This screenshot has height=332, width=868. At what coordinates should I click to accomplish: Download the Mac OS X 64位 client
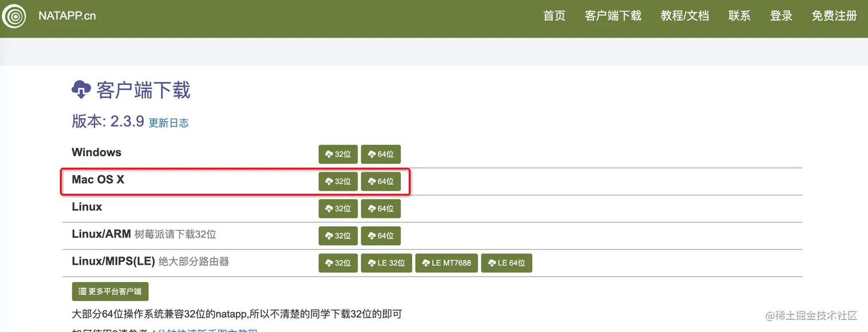(x=381, y=182)
